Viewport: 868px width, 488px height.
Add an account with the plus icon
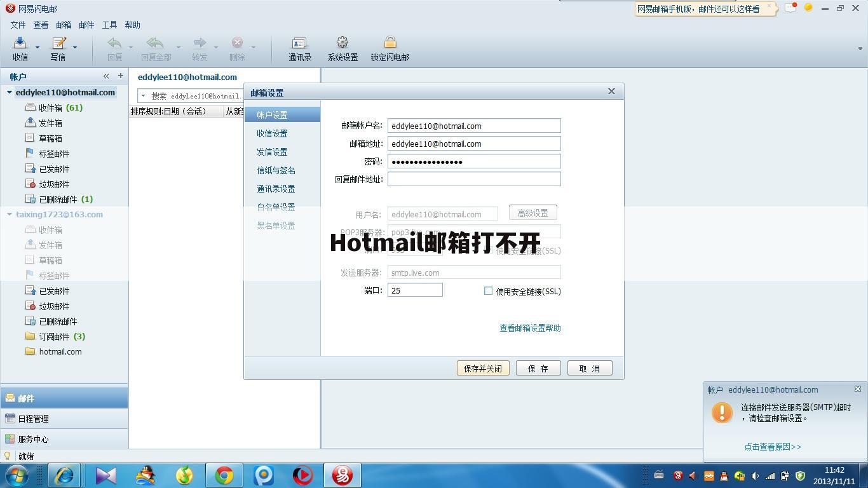pos(120,76)
